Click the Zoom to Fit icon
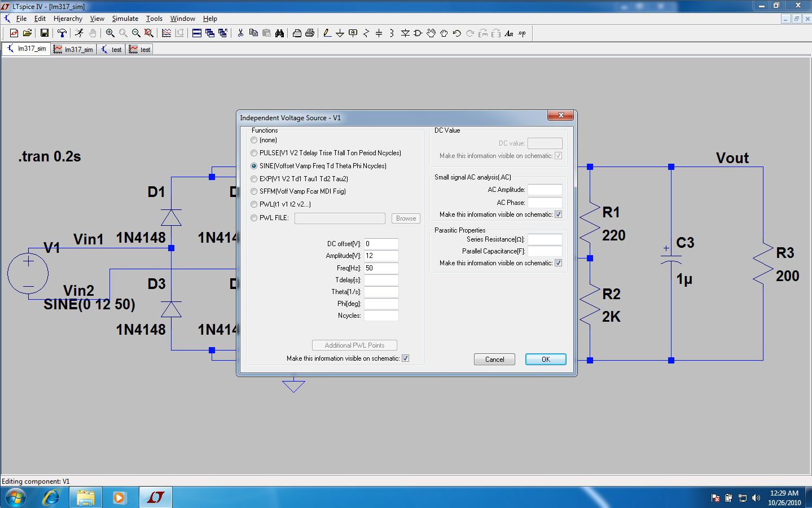The width and height of the screenshot is (812, 508). point(149,33)
